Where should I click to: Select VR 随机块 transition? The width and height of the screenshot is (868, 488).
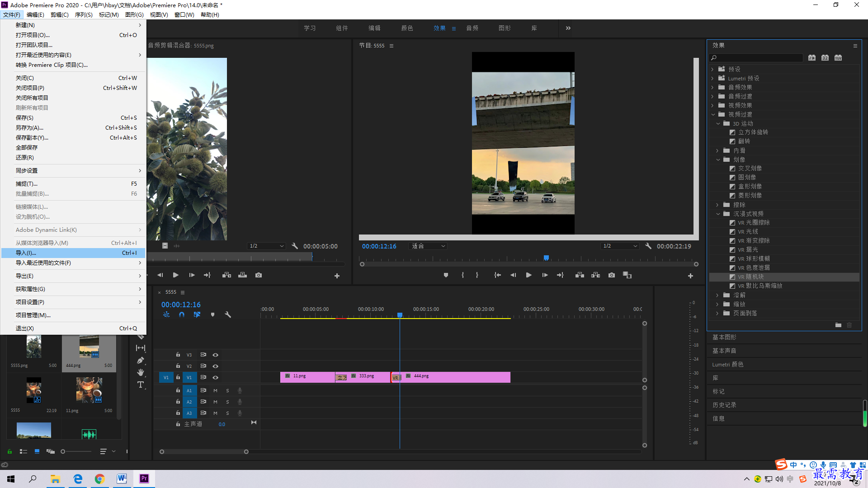pos(751,277)
